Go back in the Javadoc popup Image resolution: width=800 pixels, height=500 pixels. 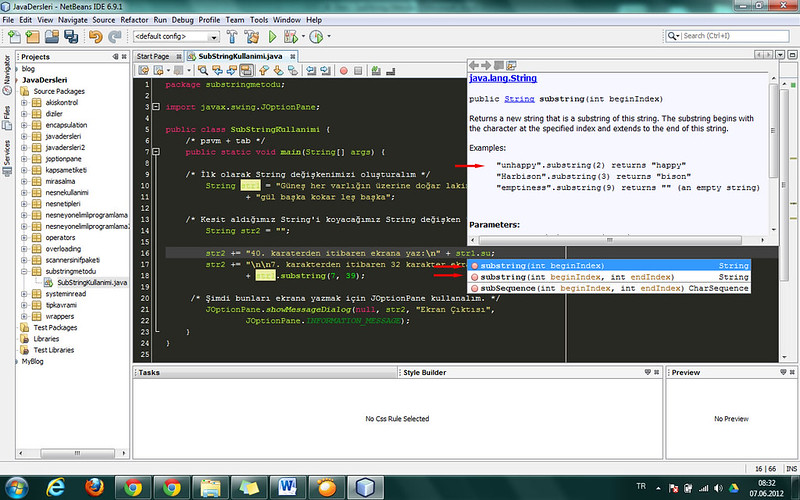(x=474, y=65)
